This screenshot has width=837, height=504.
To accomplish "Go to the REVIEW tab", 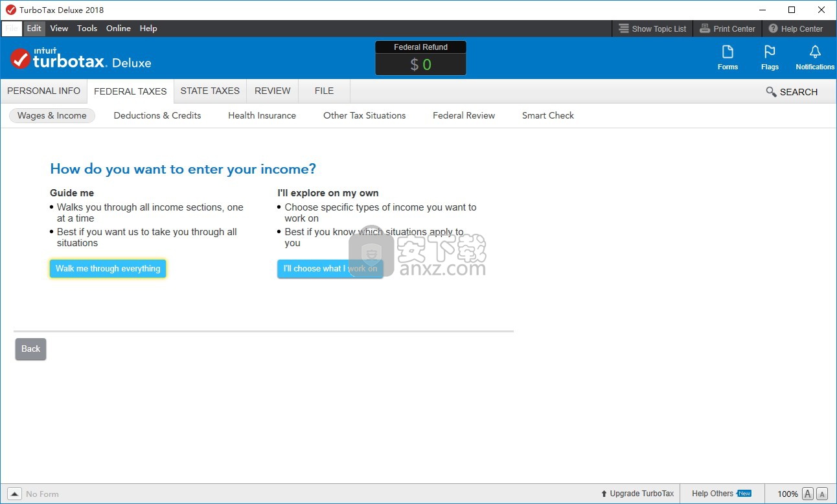I will pyautogui.click(x=273, y=91).
